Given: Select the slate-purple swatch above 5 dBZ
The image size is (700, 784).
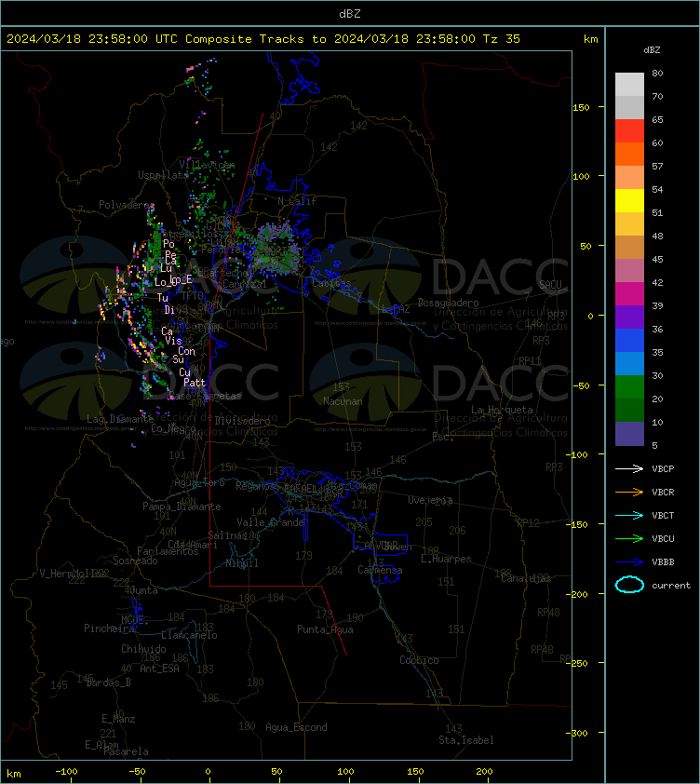Looking at the screenshot, I should (629, 434).
